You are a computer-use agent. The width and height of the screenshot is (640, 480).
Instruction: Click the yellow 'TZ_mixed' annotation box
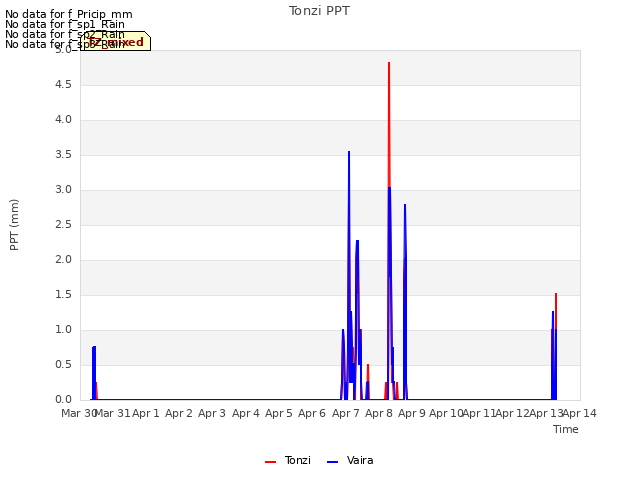(116, 41)
